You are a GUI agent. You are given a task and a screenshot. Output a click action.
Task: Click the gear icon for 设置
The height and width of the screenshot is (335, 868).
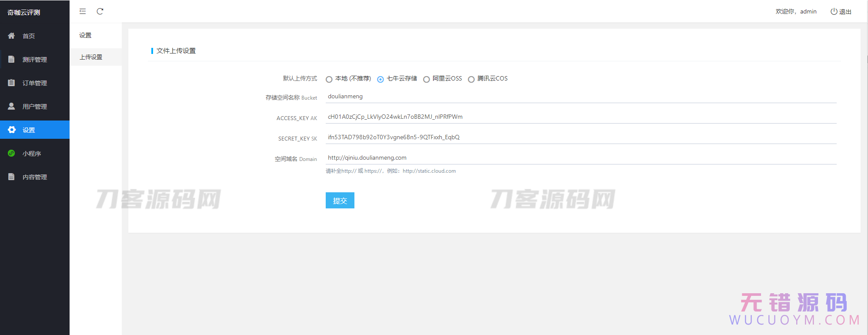point(12,130)
